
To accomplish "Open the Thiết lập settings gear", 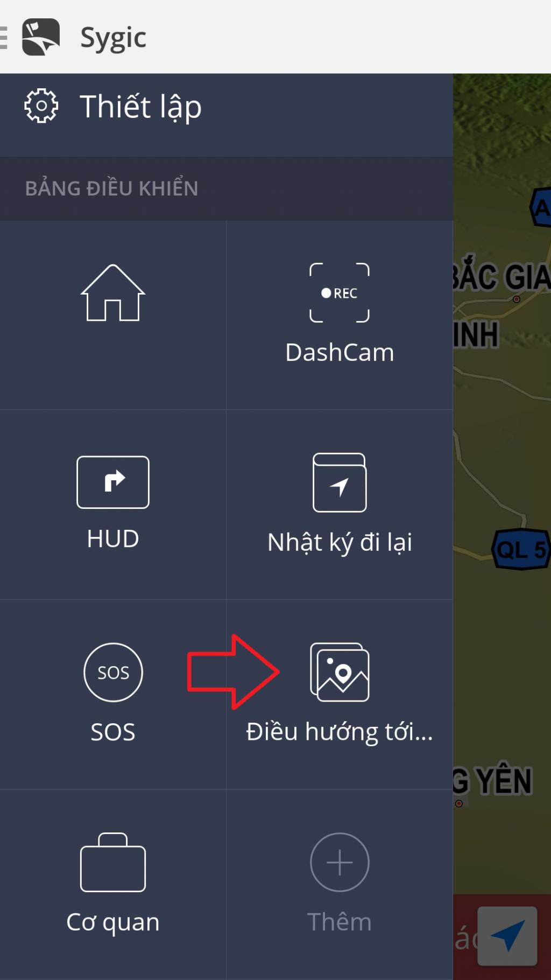I will coord(41,106).
